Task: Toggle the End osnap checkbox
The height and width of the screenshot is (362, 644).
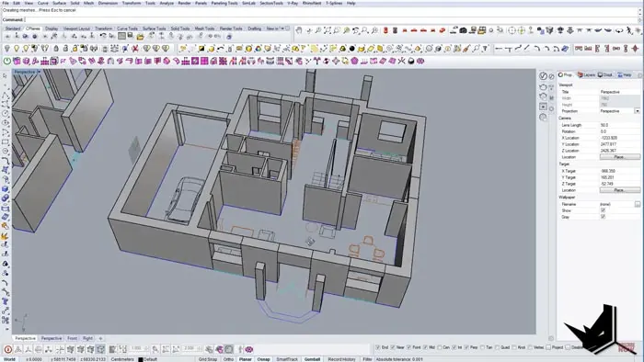Action: [377, 347]
